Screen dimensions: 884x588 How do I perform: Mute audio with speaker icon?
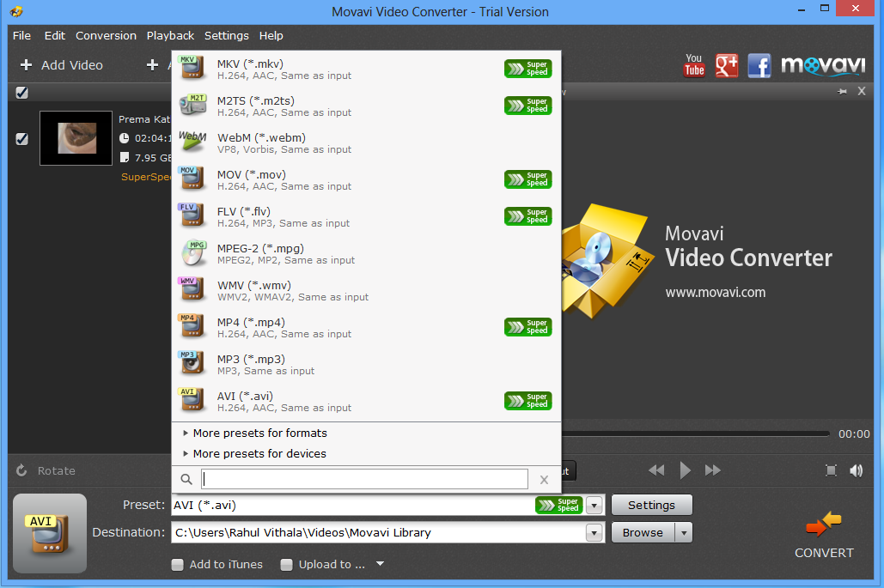click(x=856, y=470)
